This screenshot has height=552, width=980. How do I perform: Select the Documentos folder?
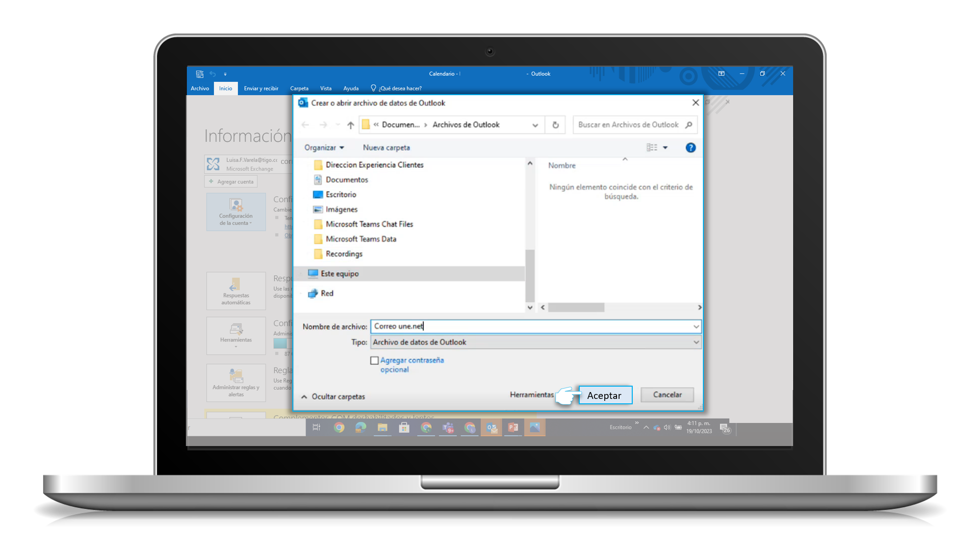coord(341,180)
